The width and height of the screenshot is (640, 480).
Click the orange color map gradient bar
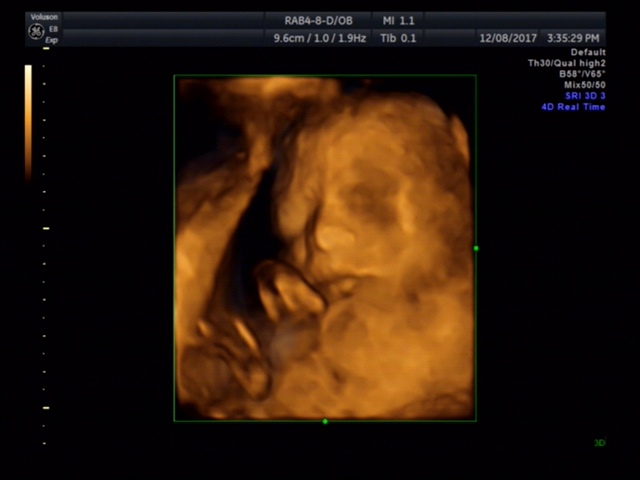(x=28, y=120)
